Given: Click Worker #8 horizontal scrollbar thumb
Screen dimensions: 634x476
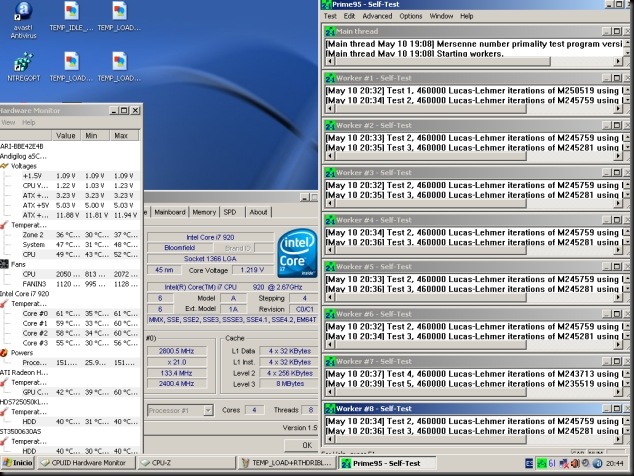Looking at the screenshot, I should click(430, 439).
